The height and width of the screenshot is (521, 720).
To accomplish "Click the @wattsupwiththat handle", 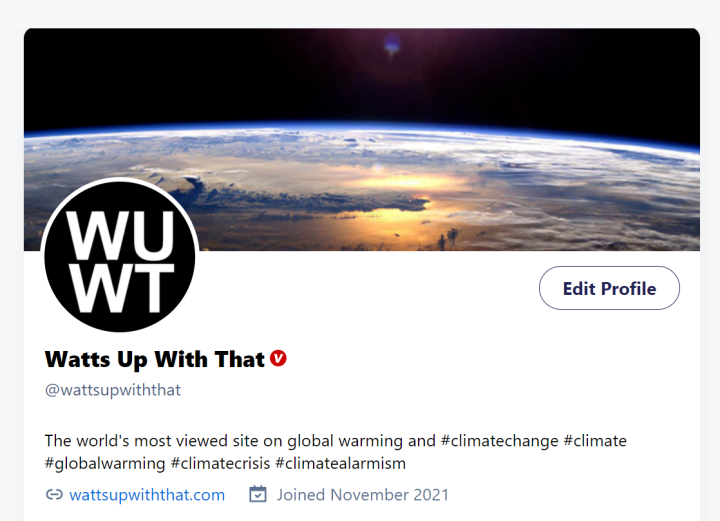I will [112, 390].
